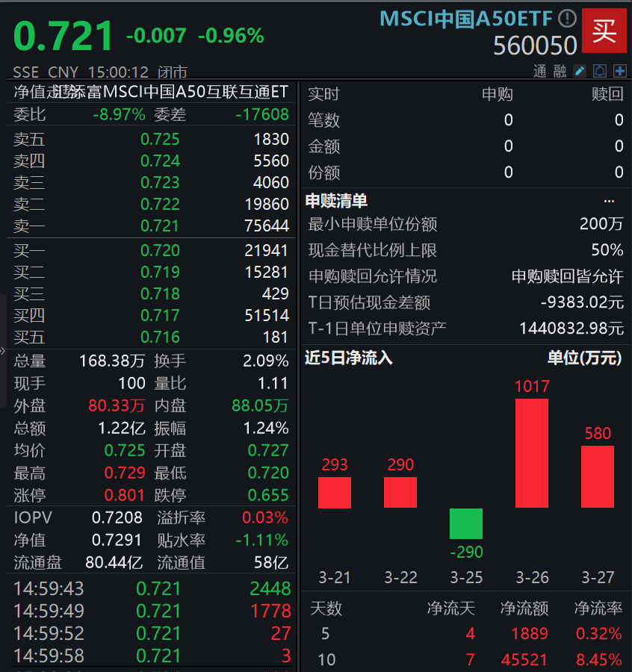Click the MSCI中国A50ETF stock name
This screenshot has height=672, width=632.
465,19
